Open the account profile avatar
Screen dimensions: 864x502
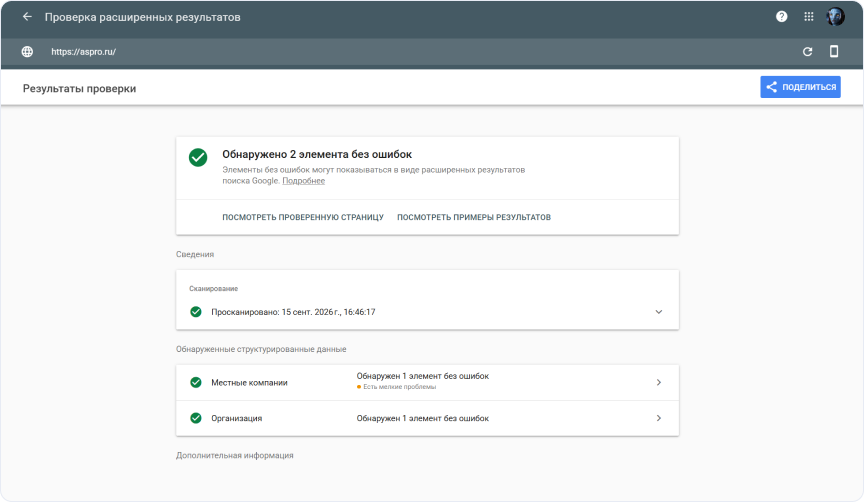pos(835,17)
